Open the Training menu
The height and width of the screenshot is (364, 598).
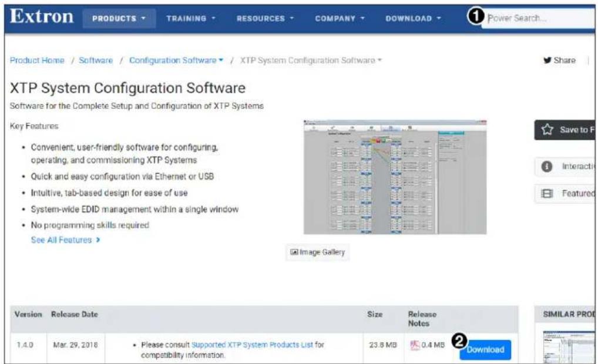[191, 18]
